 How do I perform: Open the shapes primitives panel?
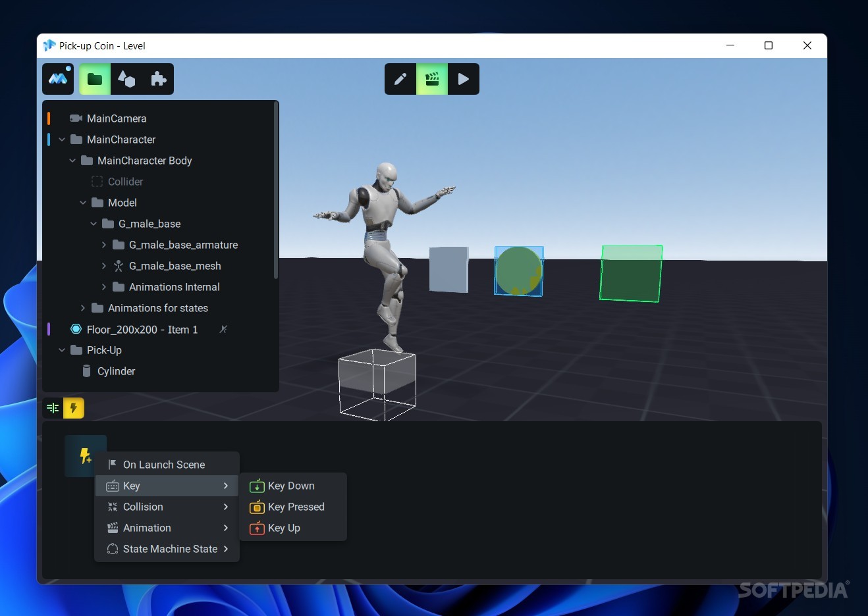pyautogui.click(x=126, y=79)
